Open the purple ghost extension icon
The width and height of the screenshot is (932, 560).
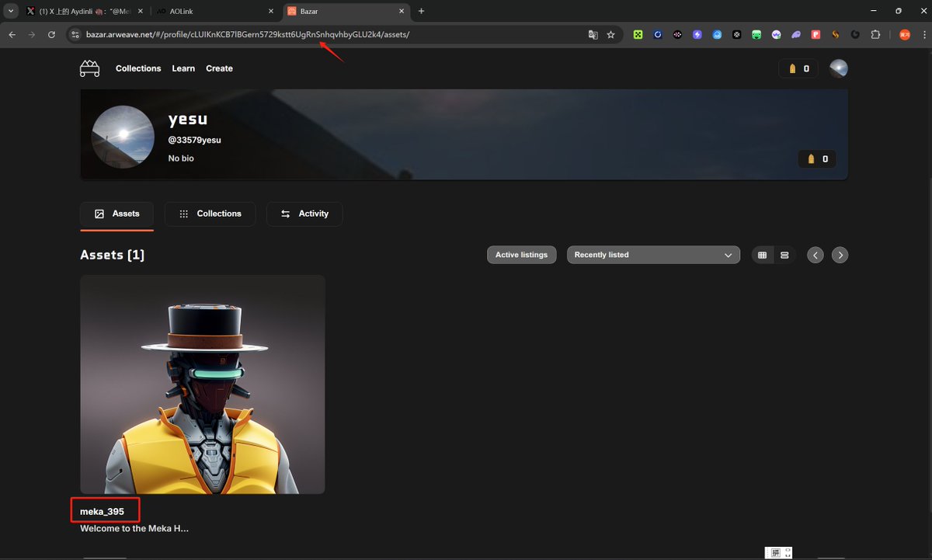796,35
